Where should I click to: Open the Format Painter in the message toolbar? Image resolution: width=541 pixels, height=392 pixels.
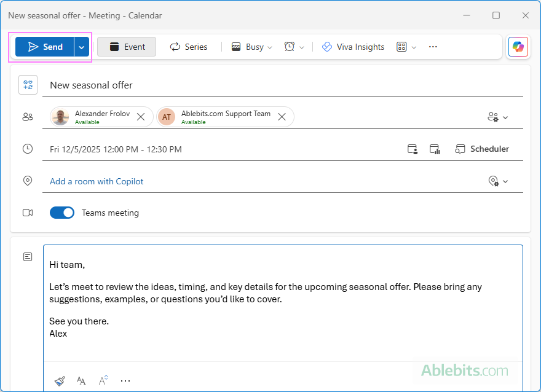coord(60,380)
